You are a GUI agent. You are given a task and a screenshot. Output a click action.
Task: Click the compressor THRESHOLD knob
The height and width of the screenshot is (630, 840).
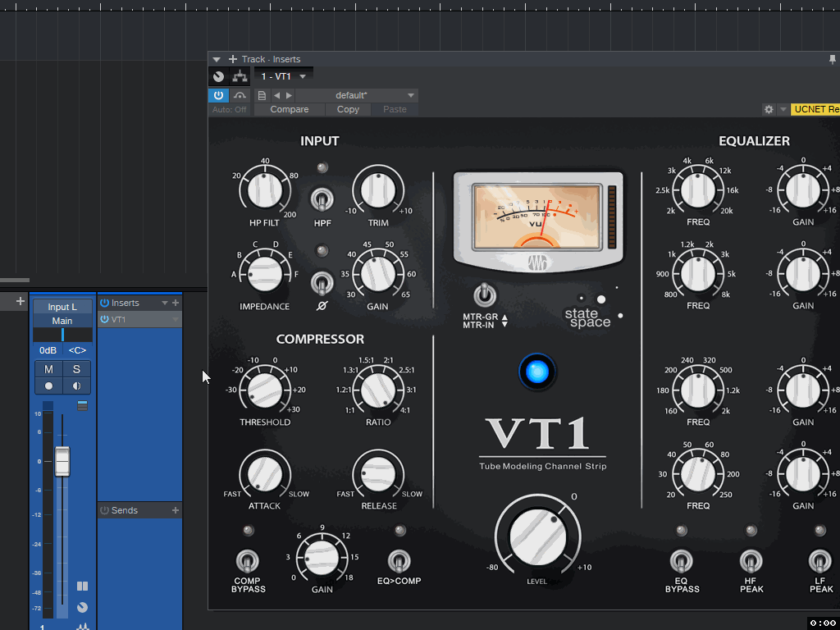265,390
